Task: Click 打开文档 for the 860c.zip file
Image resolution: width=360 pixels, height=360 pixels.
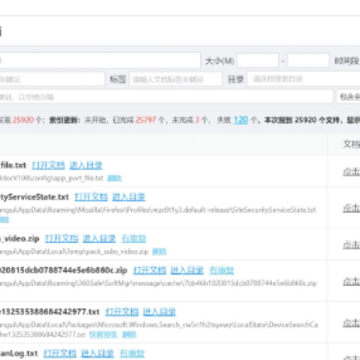Action: coord(150,270)
